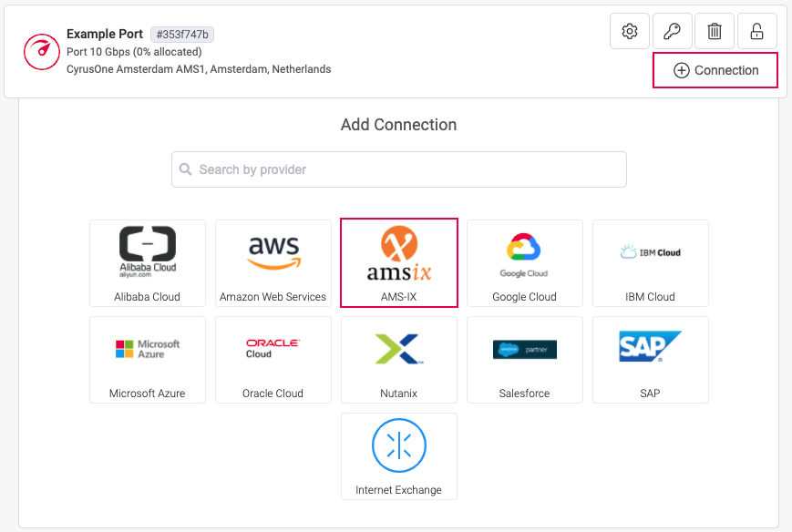Screen dimensions: 792x532
Task: Click the Connection button to add a connection
Action: [x=715, y=69]
